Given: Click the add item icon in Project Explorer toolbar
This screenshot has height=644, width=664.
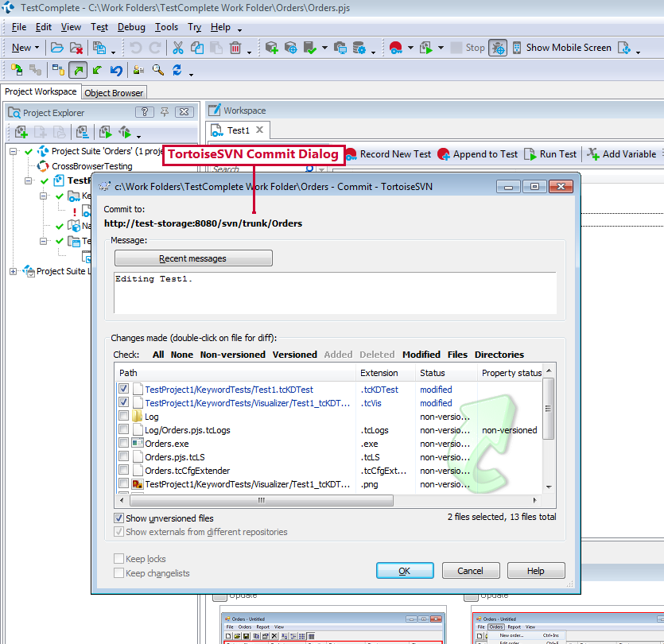Looking at the screenshot, I should 21,132.
